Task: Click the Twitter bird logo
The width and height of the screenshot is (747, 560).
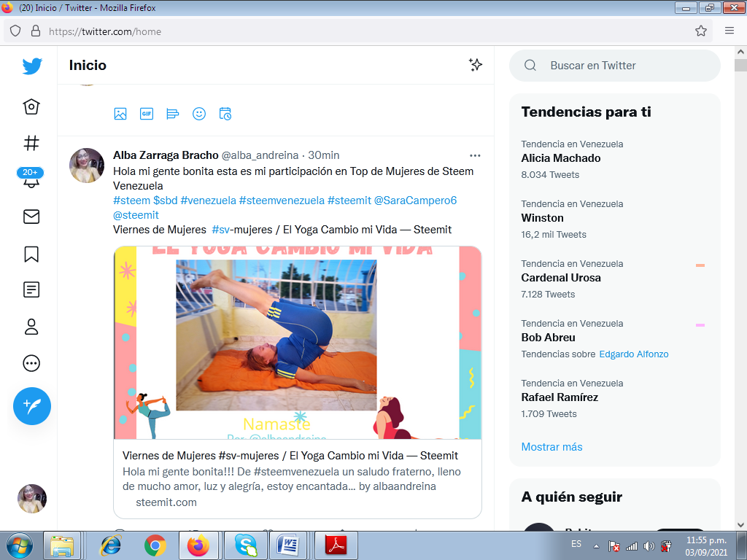Action: click(x=32, y=66)
